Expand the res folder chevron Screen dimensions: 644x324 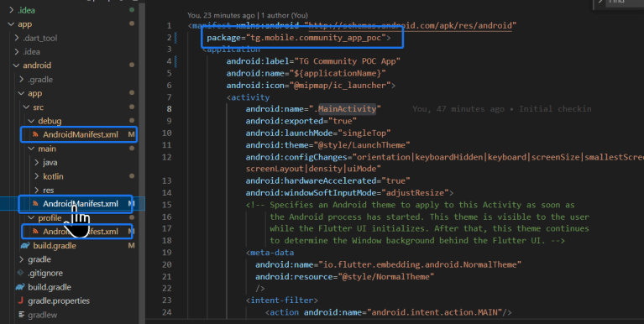37,191
